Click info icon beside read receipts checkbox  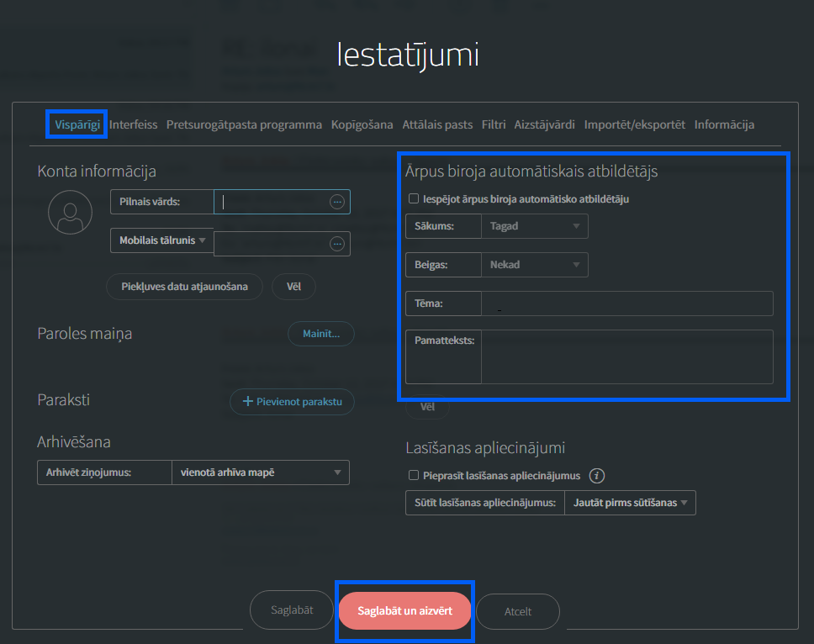[596, 475]
